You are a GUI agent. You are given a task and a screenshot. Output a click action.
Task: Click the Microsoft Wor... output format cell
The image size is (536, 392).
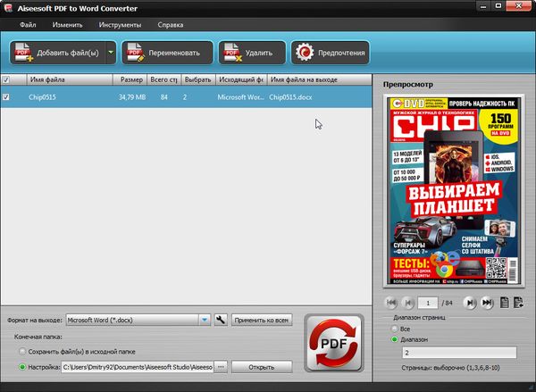pyautogui.click(x=240, y=97)
